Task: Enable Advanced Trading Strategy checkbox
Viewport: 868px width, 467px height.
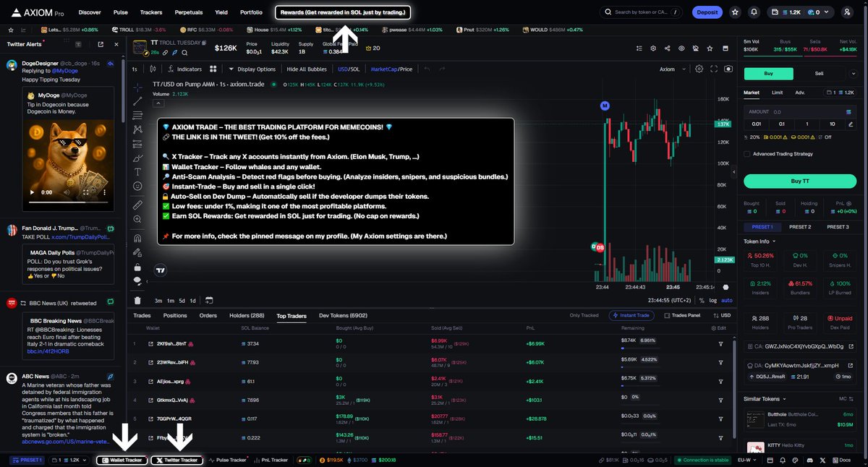Action: (747, 154)
